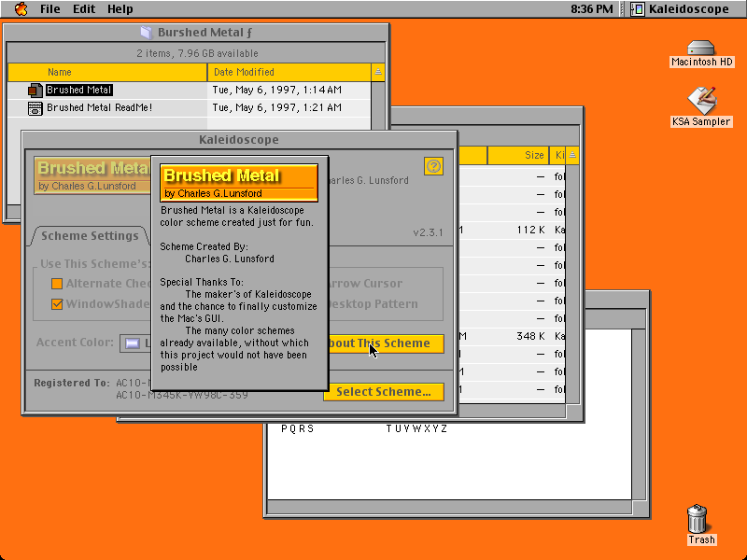747x560 pixels.
Task: Select the Brushed Metal ReadMe! file name
Action: pyautogui.click(x=100, y=107)
